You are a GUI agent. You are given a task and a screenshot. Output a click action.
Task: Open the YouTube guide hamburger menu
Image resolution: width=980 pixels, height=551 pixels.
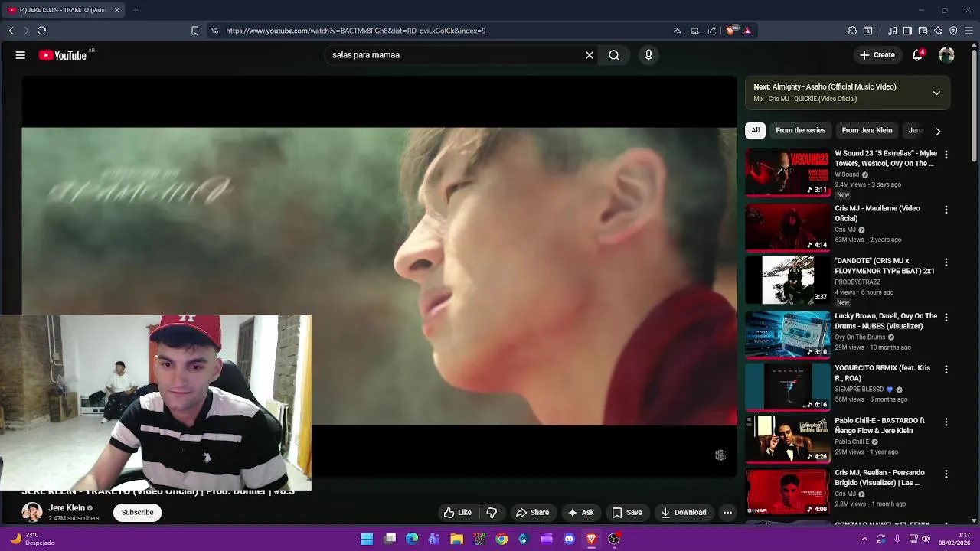point(21,55)
